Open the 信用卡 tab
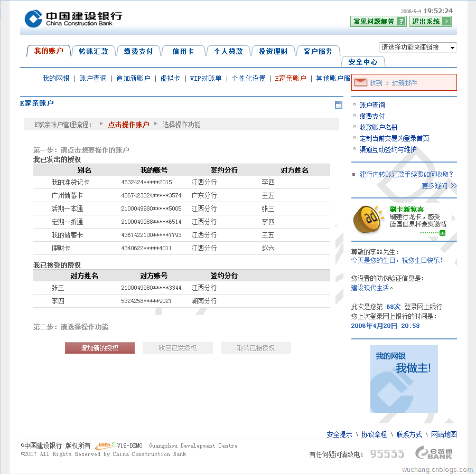The height and width of the screenshot is (474, 476). (183, 51)
